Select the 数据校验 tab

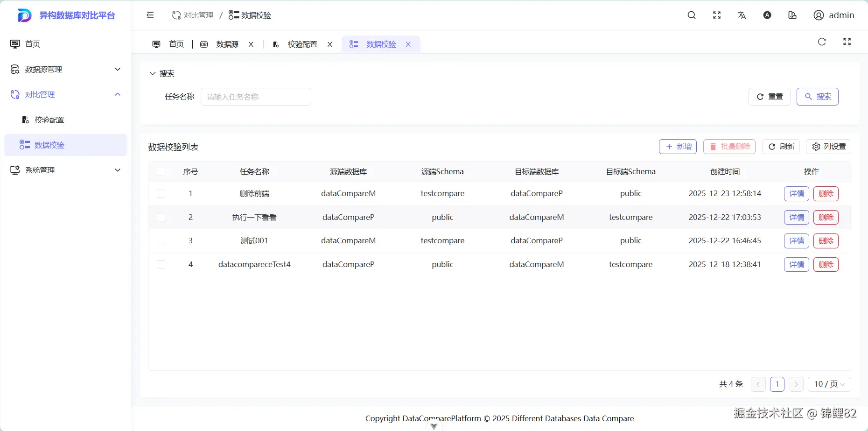(x=380, y=44)
